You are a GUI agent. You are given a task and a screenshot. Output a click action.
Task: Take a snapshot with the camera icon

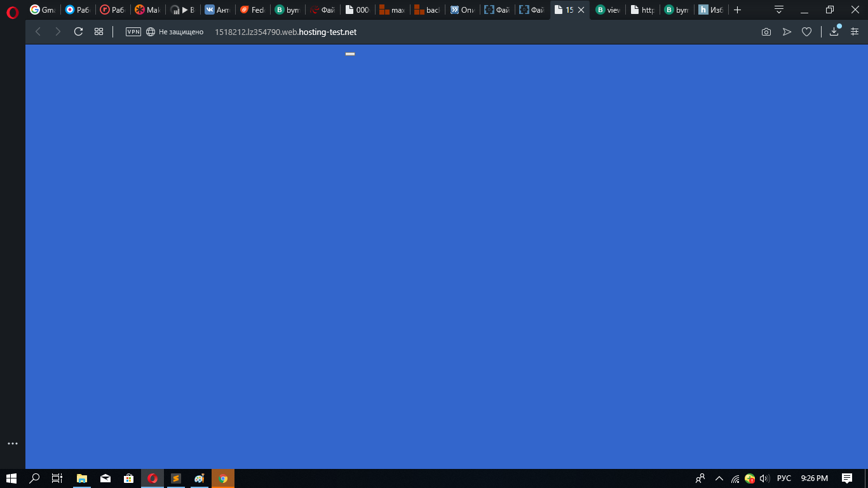766,32
